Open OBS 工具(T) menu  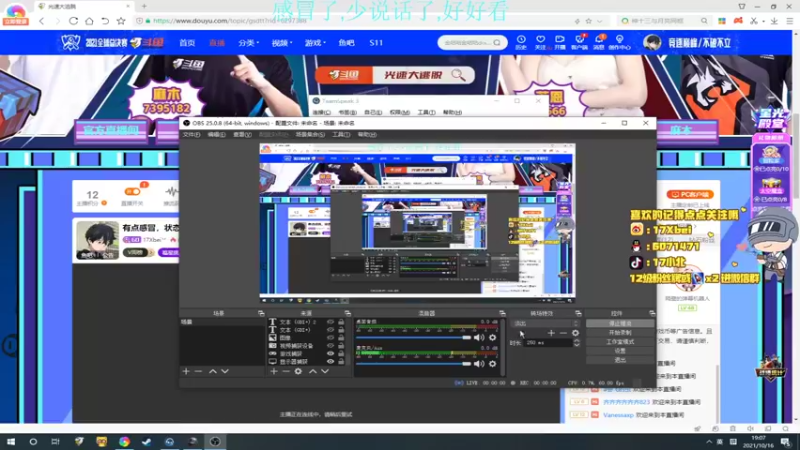tap(341, 135)
